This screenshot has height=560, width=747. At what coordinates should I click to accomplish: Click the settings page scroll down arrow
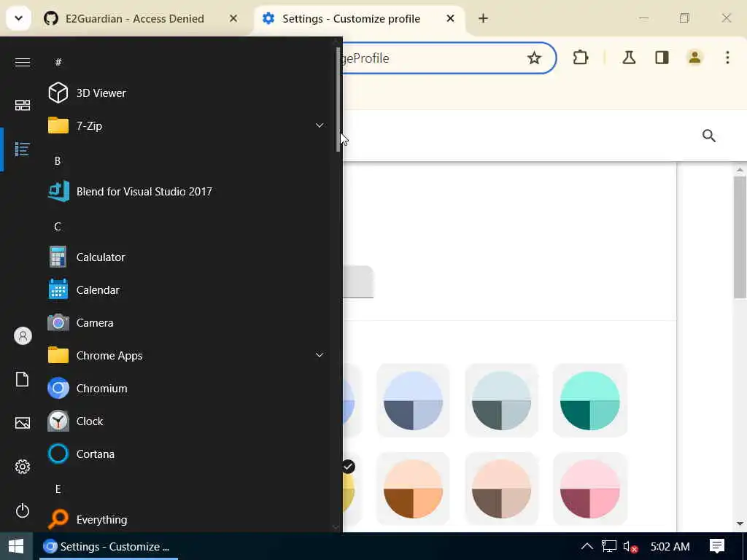[x=740, y=524]
